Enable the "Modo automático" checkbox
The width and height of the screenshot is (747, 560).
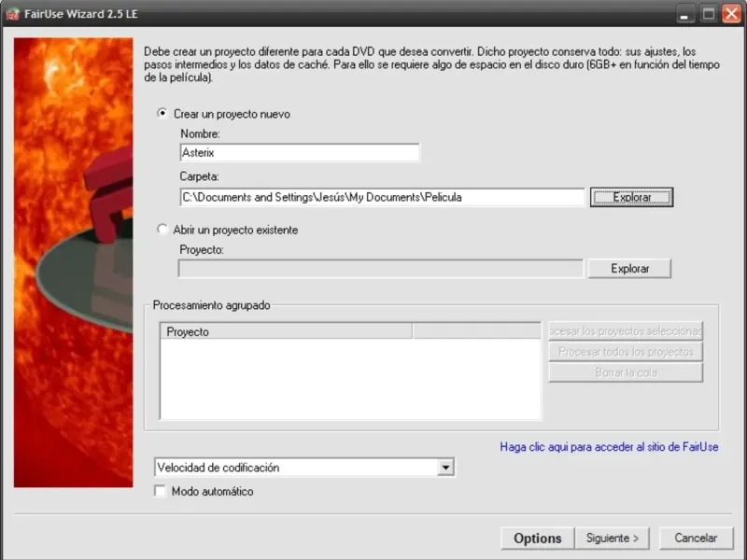tap(160, 491)
